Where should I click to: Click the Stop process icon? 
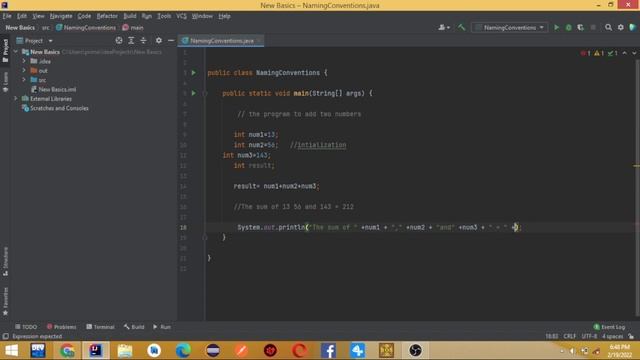tap(593, 27)
